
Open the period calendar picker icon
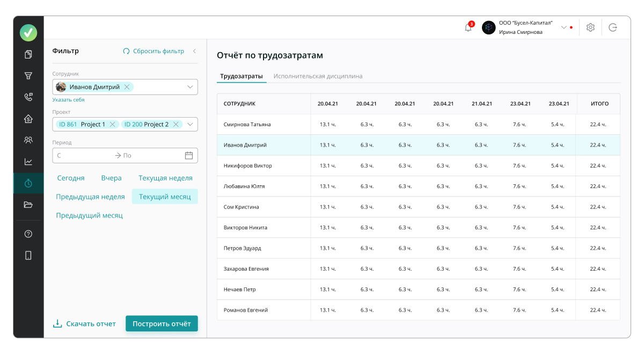tap(189, 156)
